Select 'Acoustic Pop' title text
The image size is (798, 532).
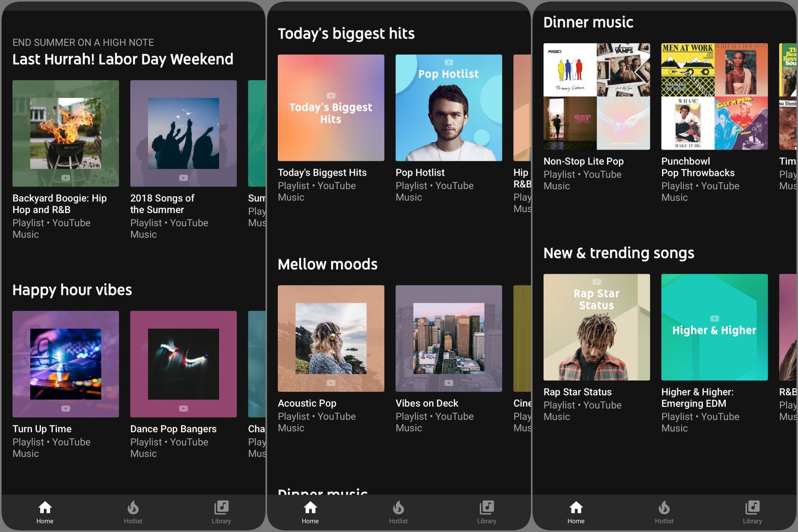[x=307, y=403]
